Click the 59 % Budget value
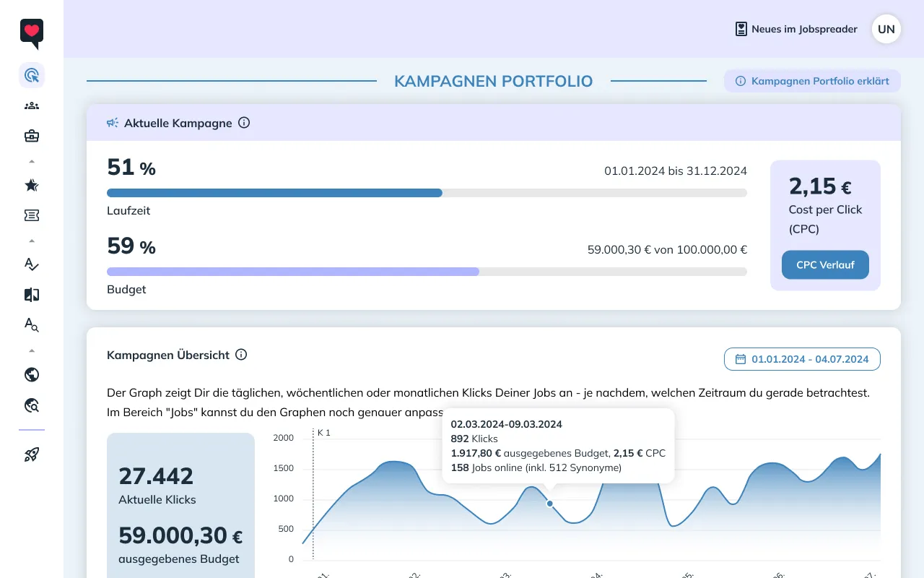This screenshot has width=924, height=578. pos(131,246)
